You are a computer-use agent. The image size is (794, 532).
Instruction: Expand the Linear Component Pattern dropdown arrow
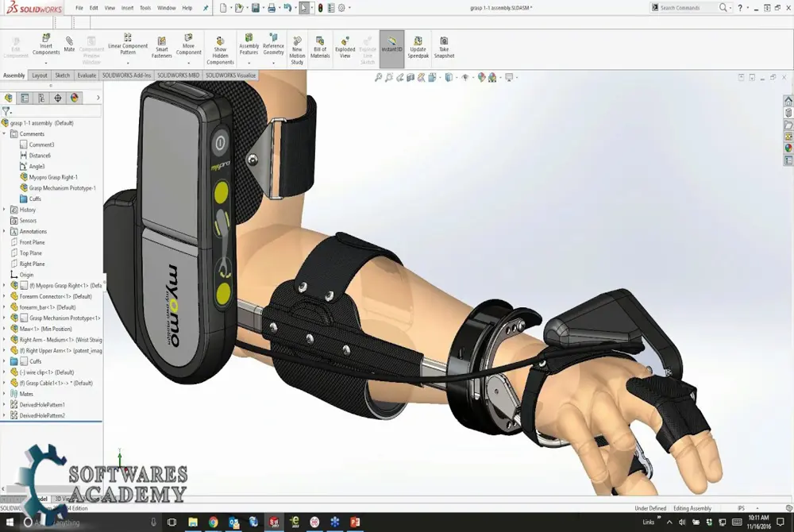click(x=128, y=64)
